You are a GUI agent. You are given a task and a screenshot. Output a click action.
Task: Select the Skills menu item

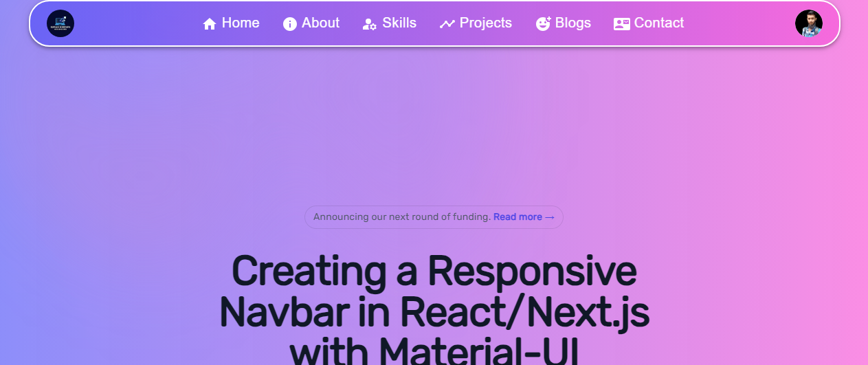(390, 23)
